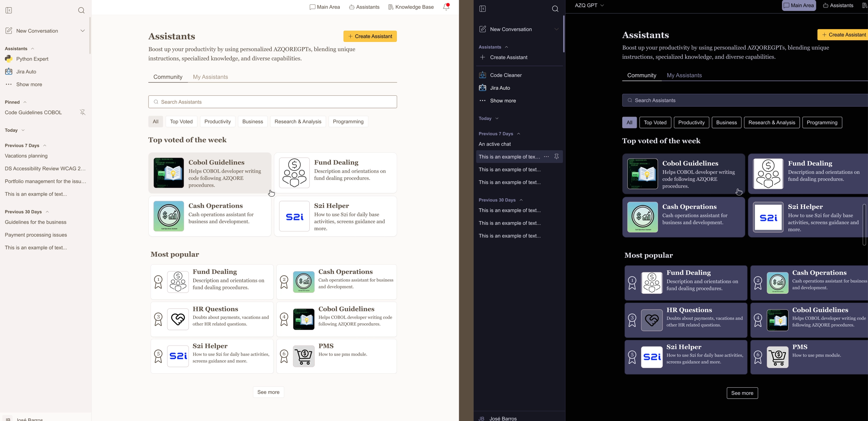Pin the hovered chat in dark sidebar
The image size is (868, 421).
pyautogui.click(x=557, y=157)
